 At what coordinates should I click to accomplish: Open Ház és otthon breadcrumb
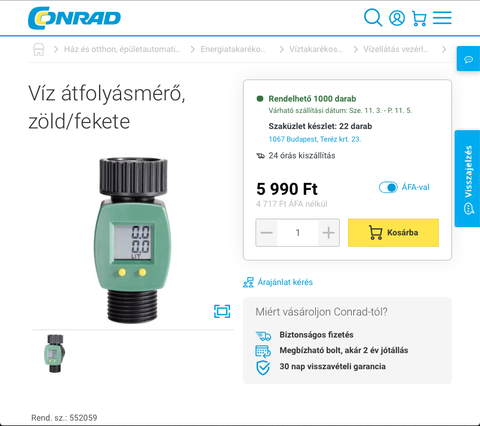[122, 49]
